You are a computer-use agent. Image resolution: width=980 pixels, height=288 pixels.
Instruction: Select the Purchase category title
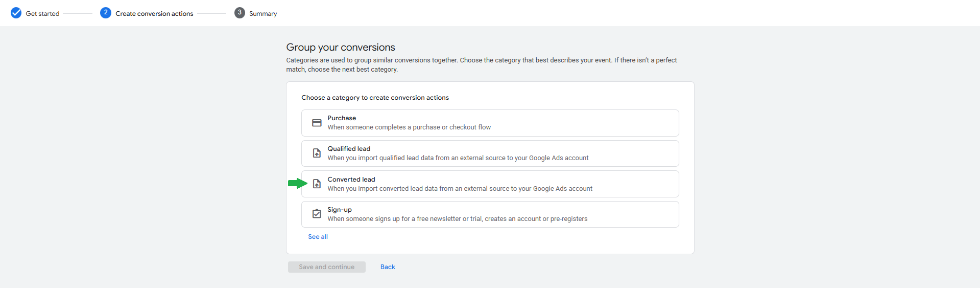pyautogui.click(x=342, y=118)
